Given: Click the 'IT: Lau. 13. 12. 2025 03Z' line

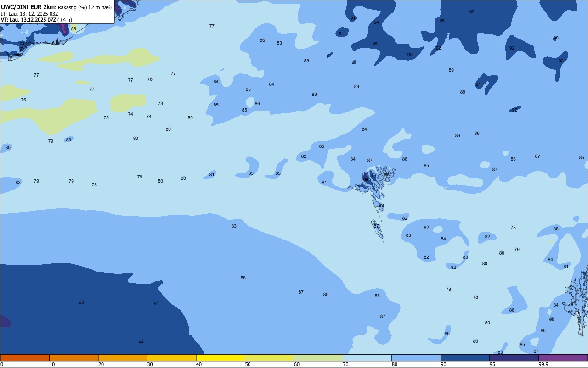Looking at the screenshot, I should point(29,14).
